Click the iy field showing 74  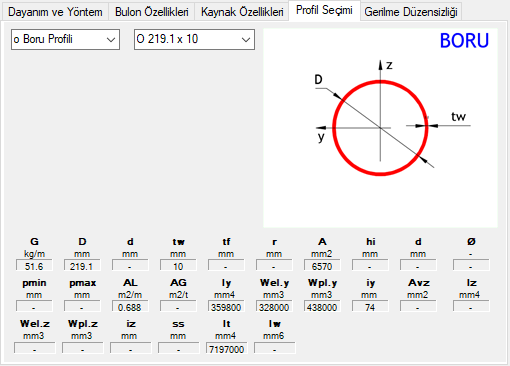(370, 307)
